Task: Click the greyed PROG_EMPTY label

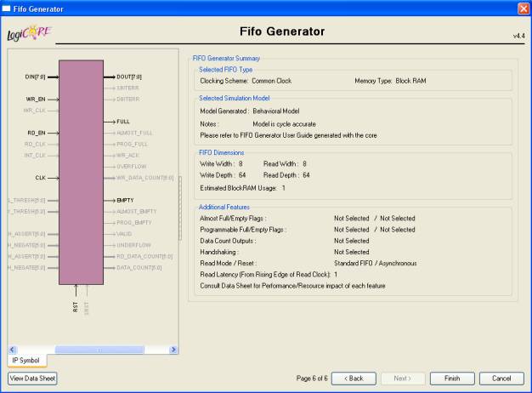Action: point(134,223)
